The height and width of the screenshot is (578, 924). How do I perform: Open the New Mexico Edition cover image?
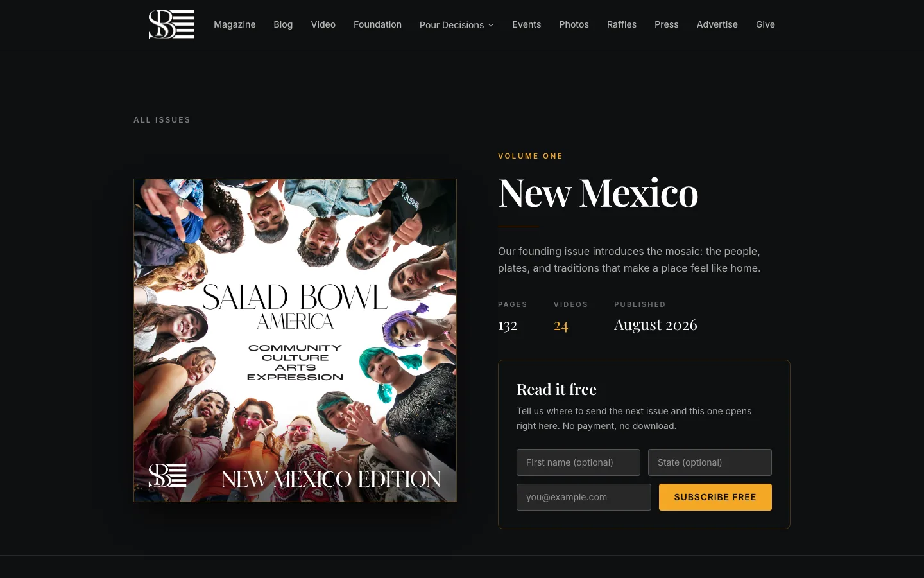295,340
